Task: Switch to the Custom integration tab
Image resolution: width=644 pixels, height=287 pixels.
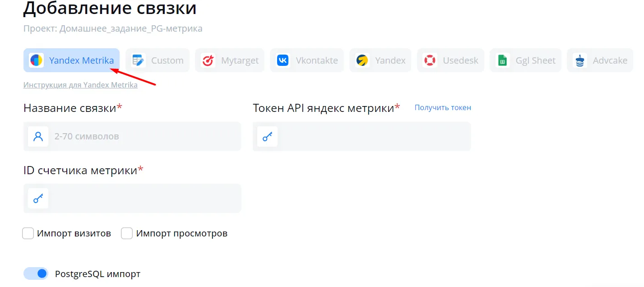Action: (158, 60)
